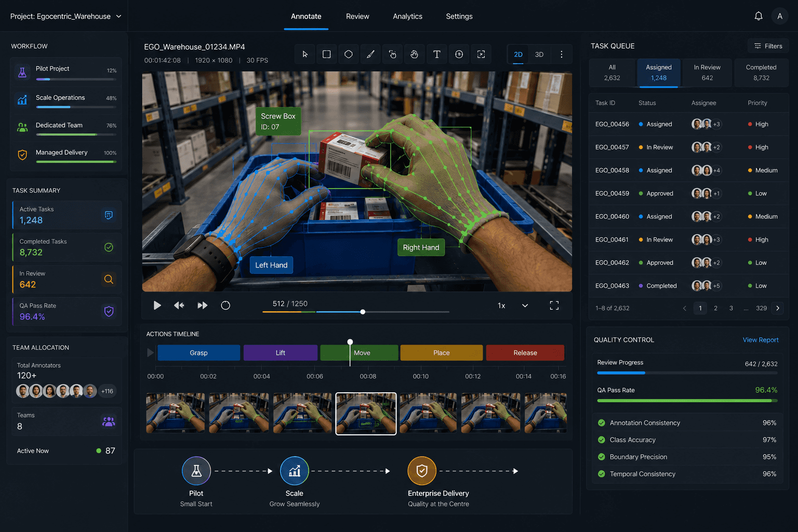Viewport: 798px width, 532px height.
Task: Open the viewer three-dot more menu
Action: (x=561, y=54)
